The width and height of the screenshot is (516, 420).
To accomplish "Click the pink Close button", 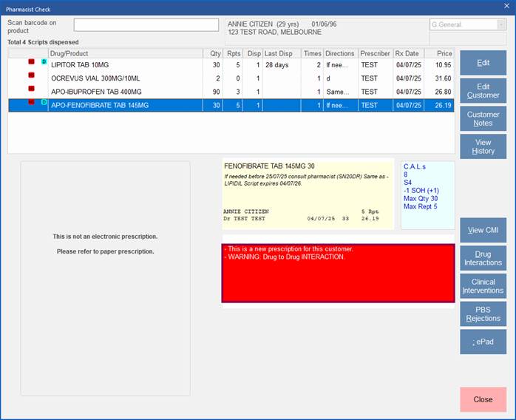I will click(483, 399).
